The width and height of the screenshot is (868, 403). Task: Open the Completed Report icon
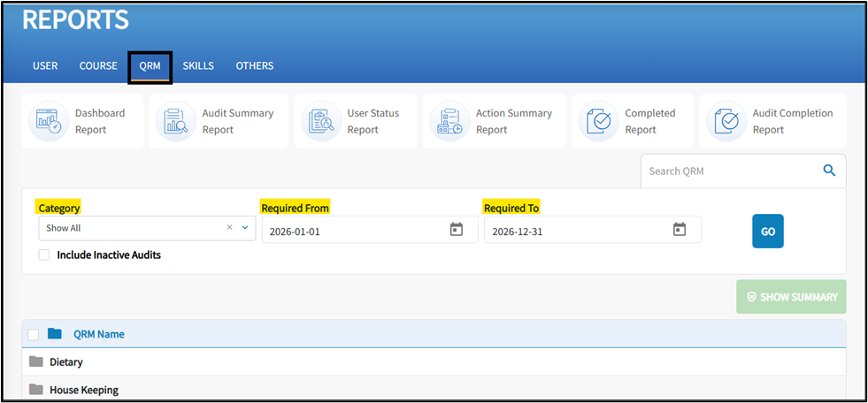tap(598, 122)
